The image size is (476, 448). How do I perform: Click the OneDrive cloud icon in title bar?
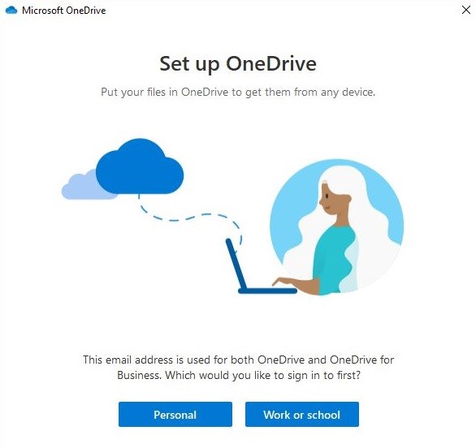pyautogui.click(x=11, y=11)
